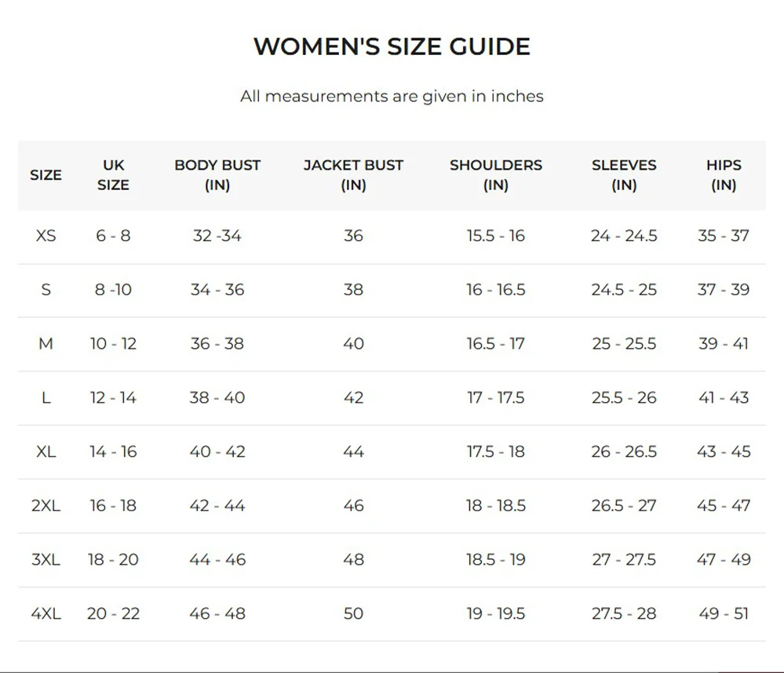Image resolution: width=784 pixels, height=673 pixels.
Task: Click UK size 12 - 14 cell
Action: click(113, 398)
